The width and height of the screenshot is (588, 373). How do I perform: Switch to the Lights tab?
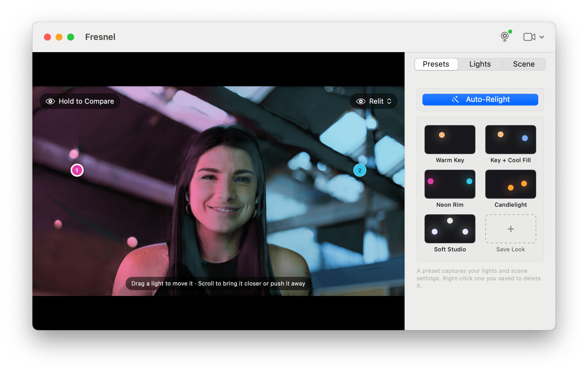(x=480, y=64)
